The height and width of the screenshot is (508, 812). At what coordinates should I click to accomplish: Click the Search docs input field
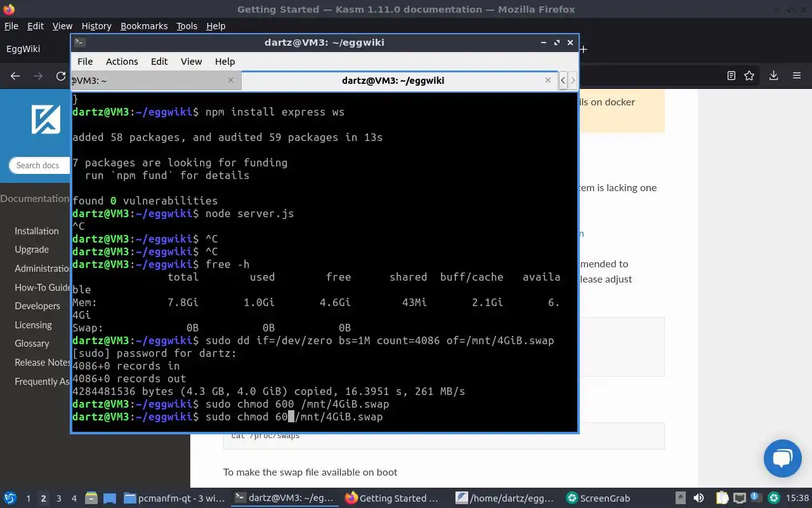[x=39, y=165]
